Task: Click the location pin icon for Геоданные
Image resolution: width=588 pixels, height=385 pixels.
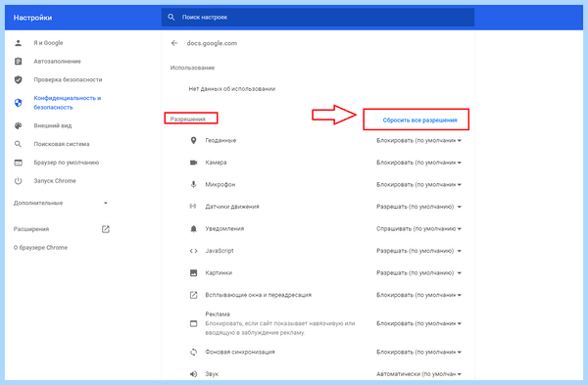Action: 193,140
